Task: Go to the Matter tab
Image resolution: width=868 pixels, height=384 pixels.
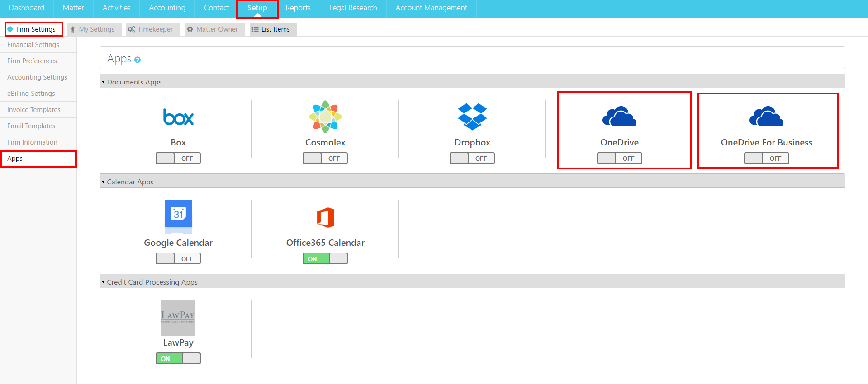Action: point(73,8)
